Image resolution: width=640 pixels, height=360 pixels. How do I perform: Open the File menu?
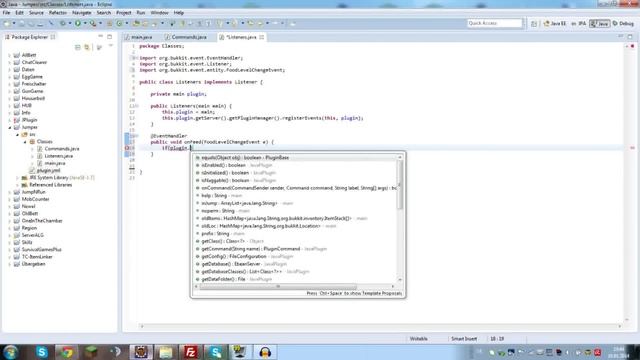pos(7,13)
